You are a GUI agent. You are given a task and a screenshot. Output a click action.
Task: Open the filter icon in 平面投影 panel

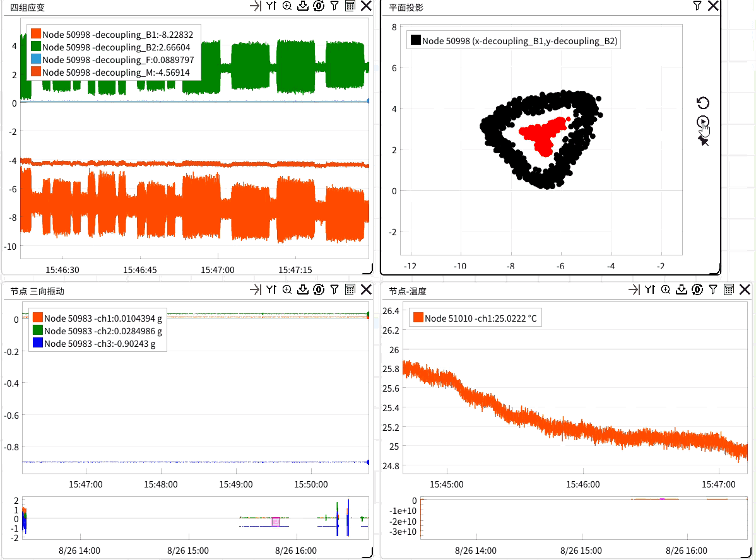pyautogui.click(x=697, y=6)
